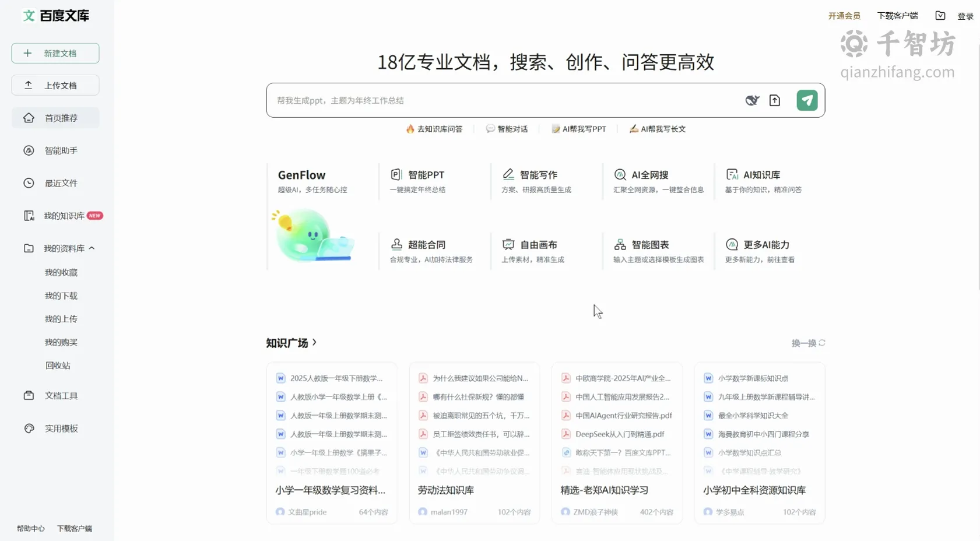Click the 新建文档 button
The height and width of the screenshot is (541, 980).
pos(55,53)
